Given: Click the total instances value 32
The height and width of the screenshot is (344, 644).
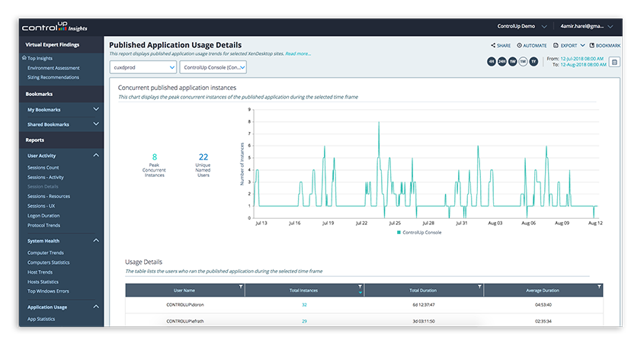Looking at the screenshot, I should pyautogui.click(x=304, y=305).
